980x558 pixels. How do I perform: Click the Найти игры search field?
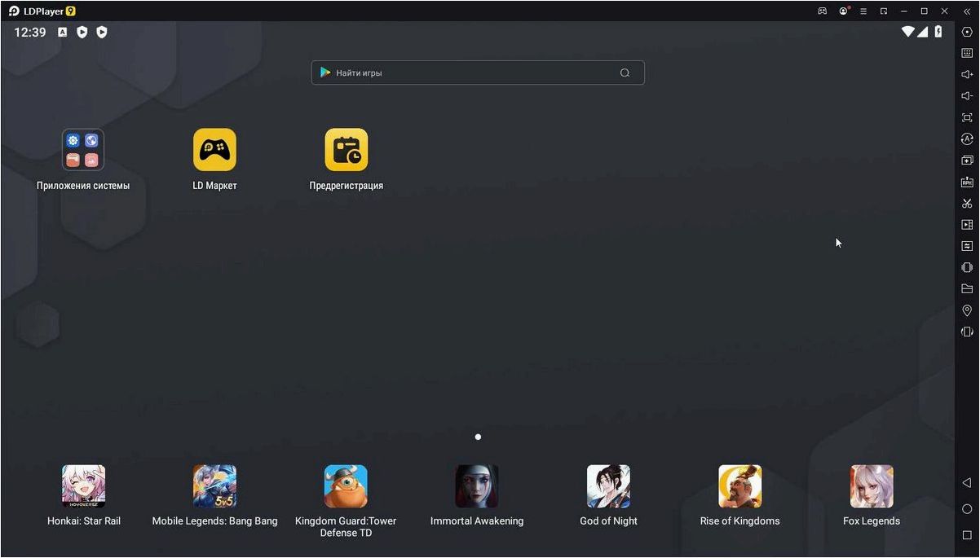point(478,72)
